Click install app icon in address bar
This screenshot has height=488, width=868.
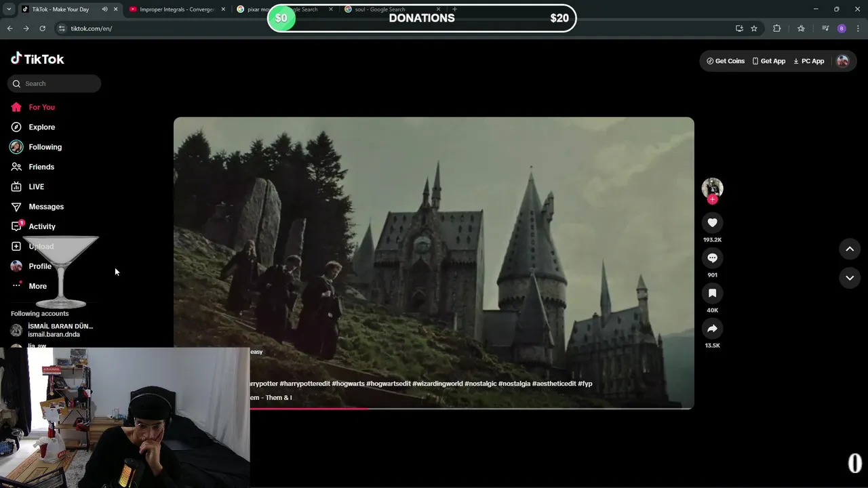739,28
